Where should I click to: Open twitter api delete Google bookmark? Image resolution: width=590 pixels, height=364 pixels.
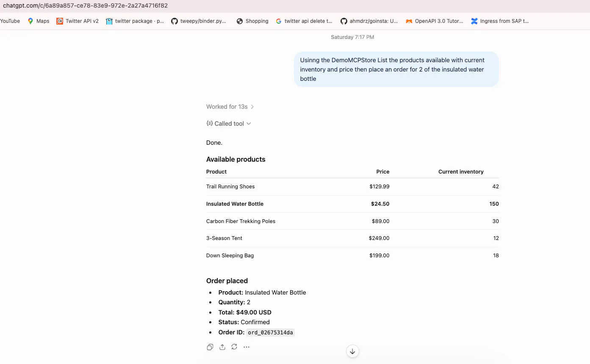[x=304, y=21]
